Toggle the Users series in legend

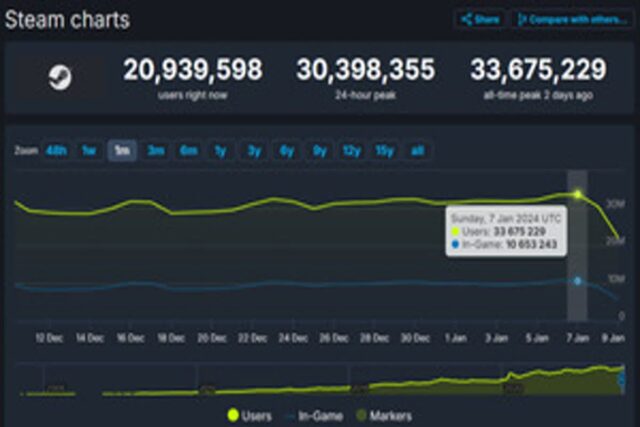(x=250, y=416)
